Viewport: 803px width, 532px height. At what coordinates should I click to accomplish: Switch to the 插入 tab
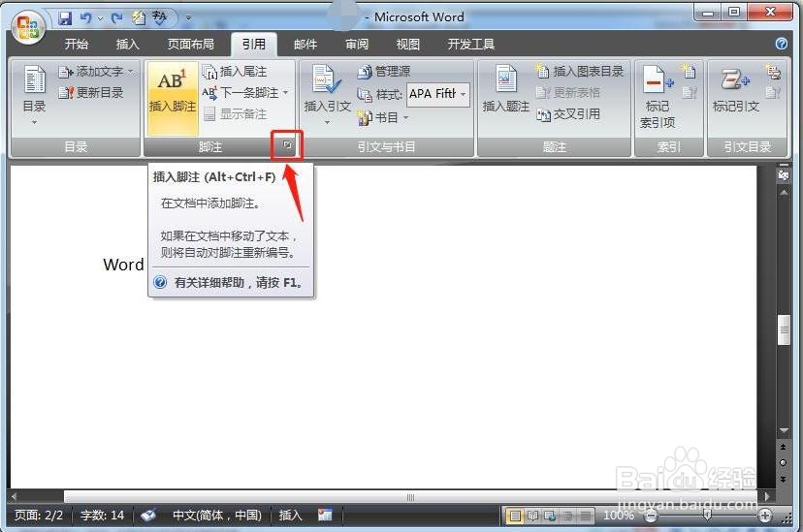click(127, 45)
